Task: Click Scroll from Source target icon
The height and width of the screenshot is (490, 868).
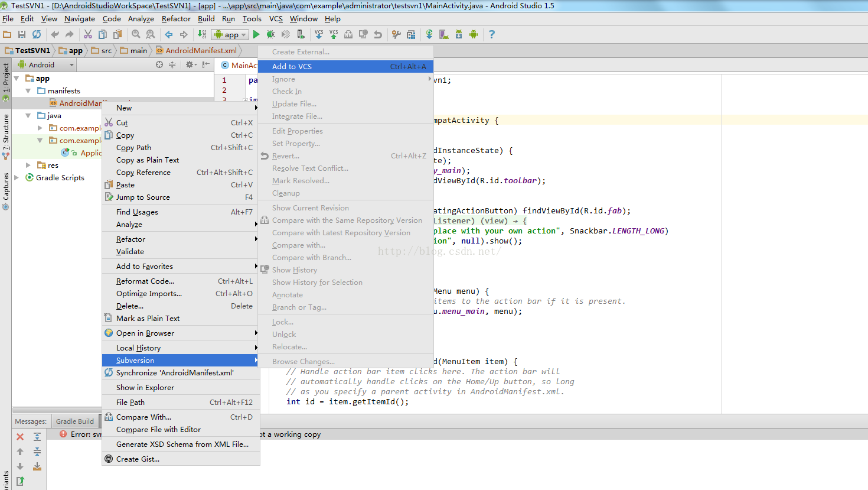Action: pyautogui.click(x=159, y=64)
